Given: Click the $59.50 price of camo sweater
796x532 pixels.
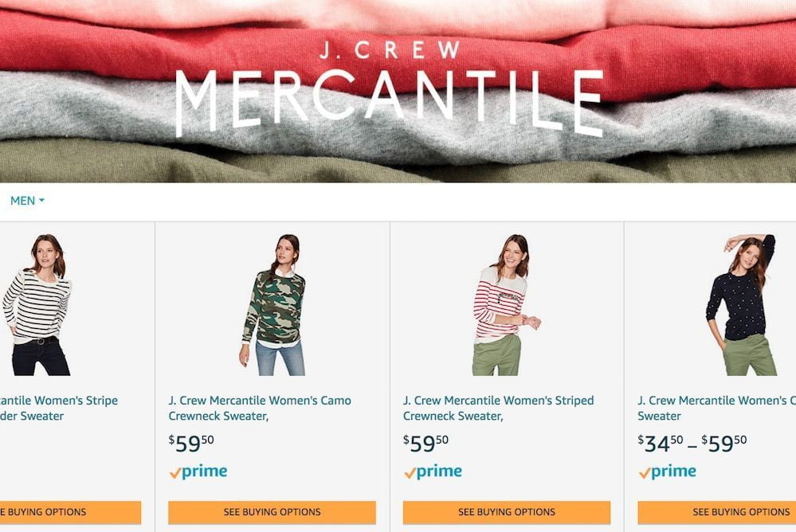Looking at the screenshot, I should 191,443.
